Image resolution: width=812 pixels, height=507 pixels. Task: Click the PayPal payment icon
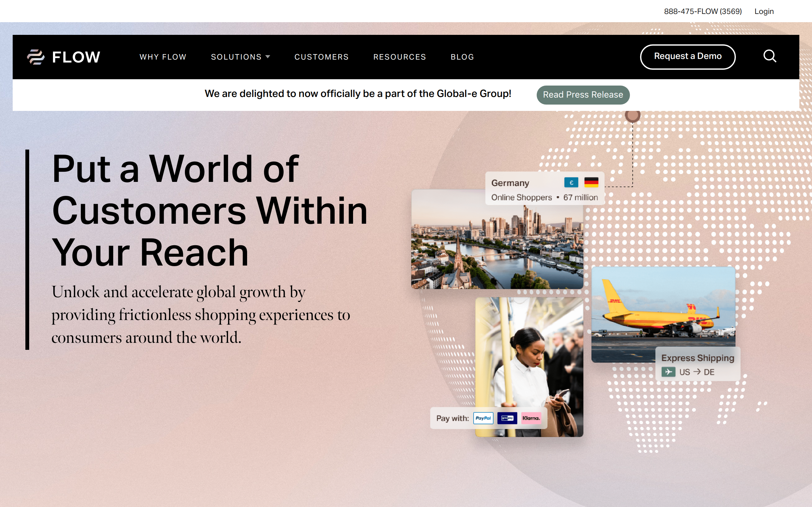[483, 418]
